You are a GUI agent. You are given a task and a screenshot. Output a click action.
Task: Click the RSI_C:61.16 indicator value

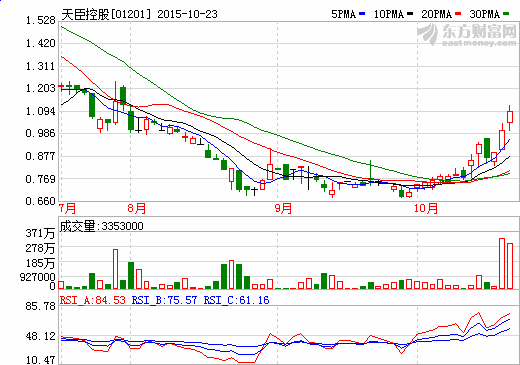pos(236,300)
